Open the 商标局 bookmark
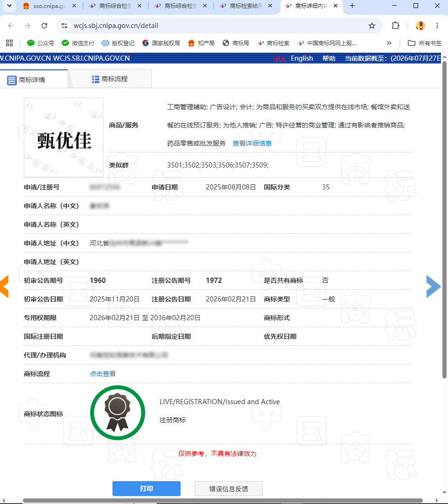The height and width of the screenshot is (504, 448). point(236,43)
